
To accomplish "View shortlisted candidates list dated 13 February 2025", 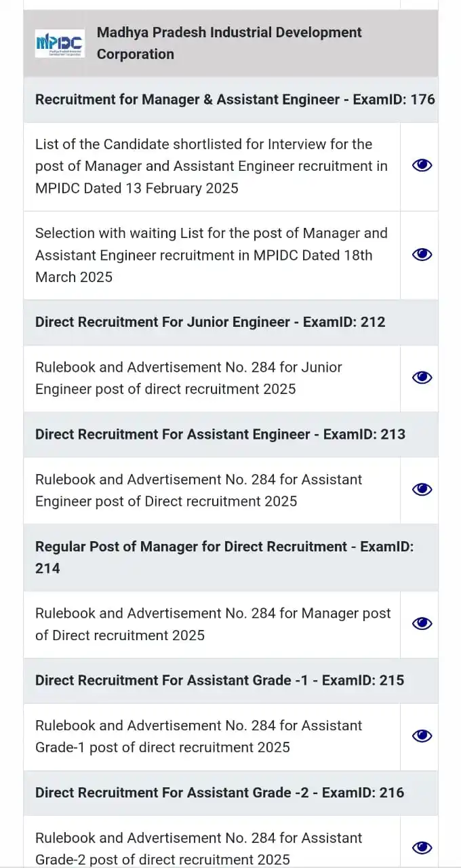I will (422, 165).
